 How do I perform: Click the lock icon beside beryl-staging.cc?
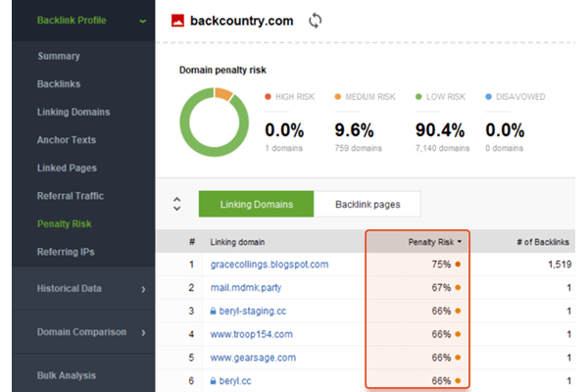pyautogui.click(x=213, y=311)
